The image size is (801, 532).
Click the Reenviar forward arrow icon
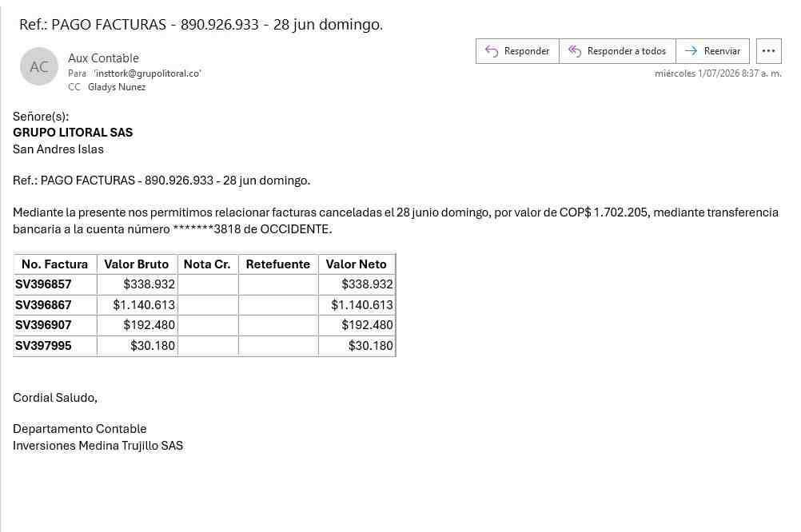(691, 51)
